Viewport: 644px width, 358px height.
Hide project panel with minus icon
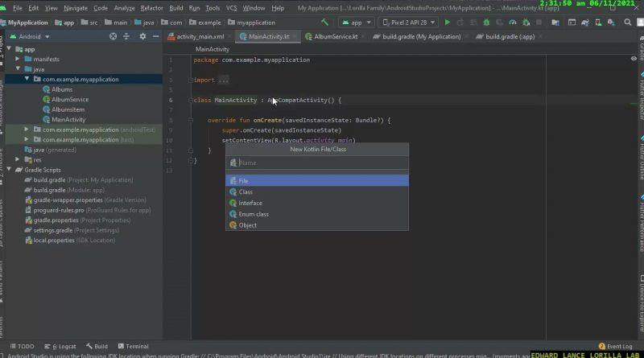coord(155,36)
